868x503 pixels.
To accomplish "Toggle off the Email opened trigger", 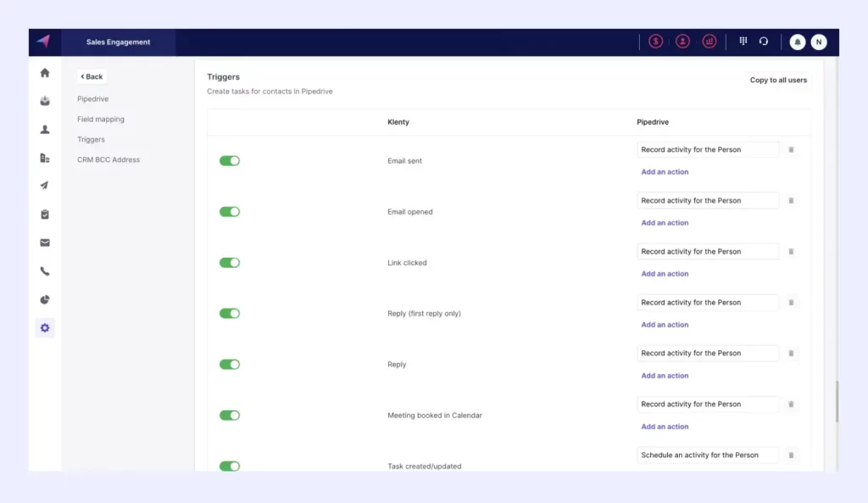I will point(229,211).
